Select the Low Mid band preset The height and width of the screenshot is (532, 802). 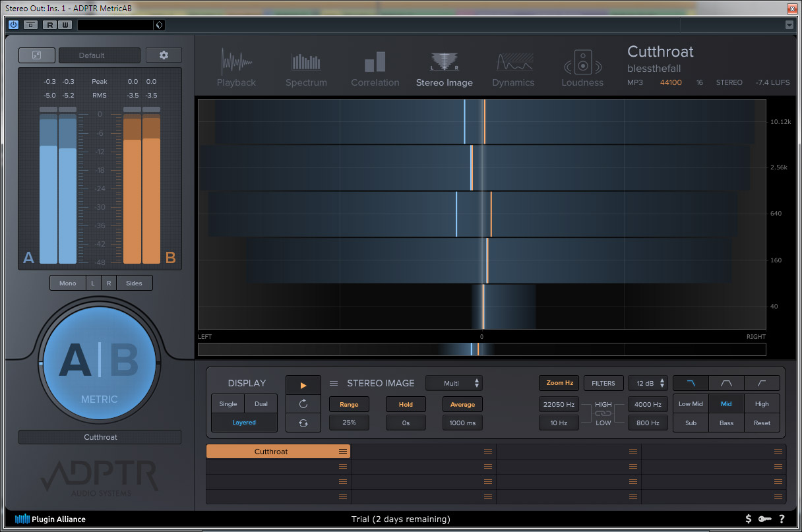click(x=691, y=404)
